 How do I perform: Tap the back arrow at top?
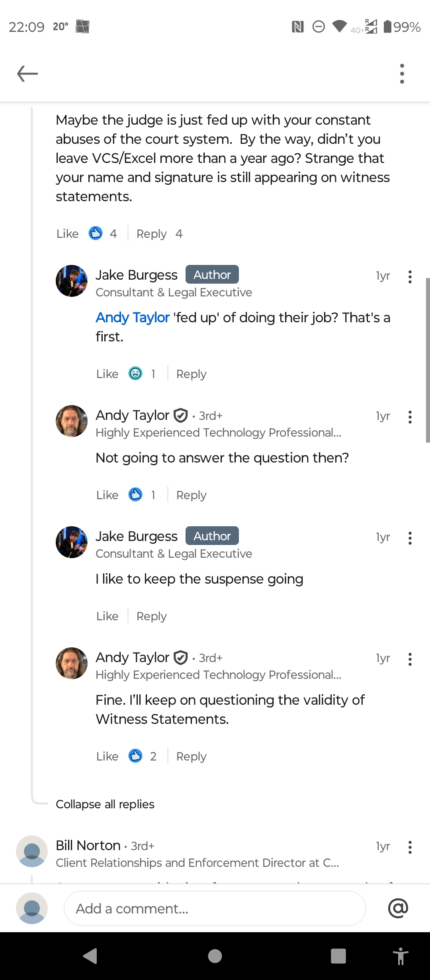point(27,74)
